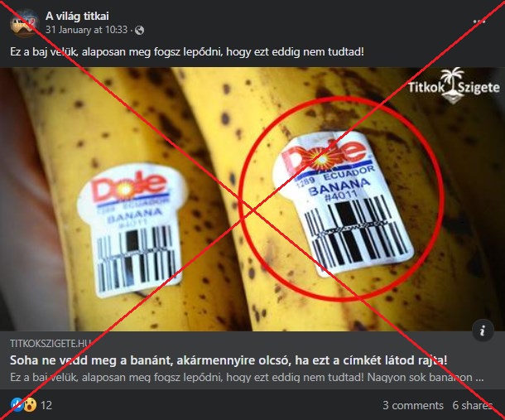Click the like reaction icon

17,404
